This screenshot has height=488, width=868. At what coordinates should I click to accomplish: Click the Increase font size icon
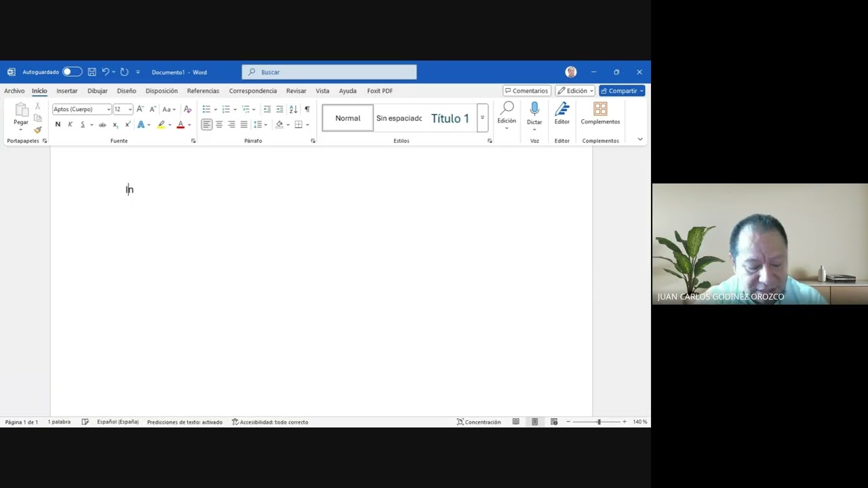click(x=140, y=109)
